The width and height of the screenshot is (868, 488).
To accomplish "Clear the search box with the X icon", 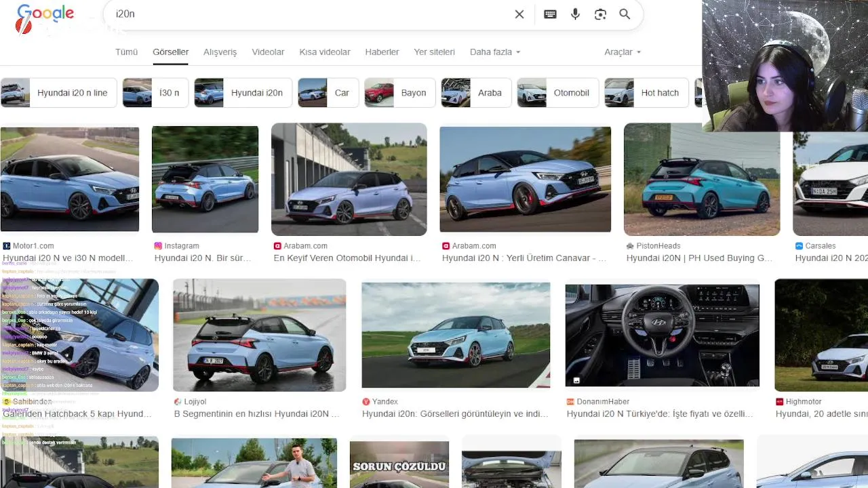I will (x=519, y=14).
